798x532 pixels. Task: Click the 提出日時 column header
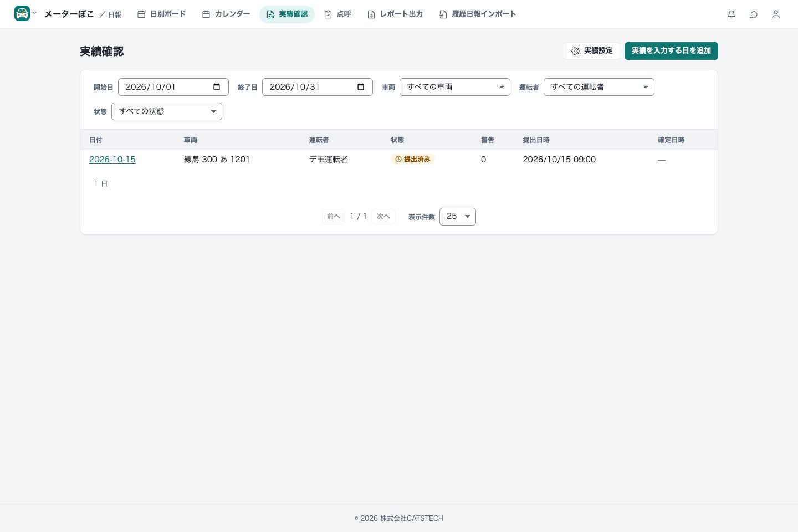[x=536, y=140]
